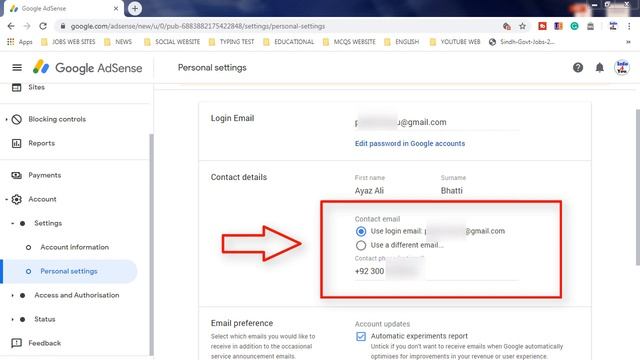Click the Reports chart icon
The width and height of the screenshot is (640, 360).
[x=16, y=143]
